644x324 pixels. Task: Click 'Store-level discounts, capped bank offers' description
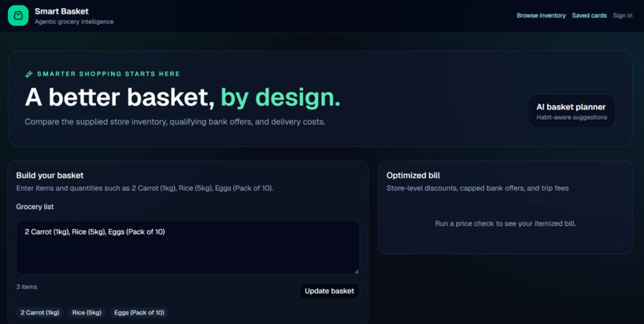coord(478,188)
